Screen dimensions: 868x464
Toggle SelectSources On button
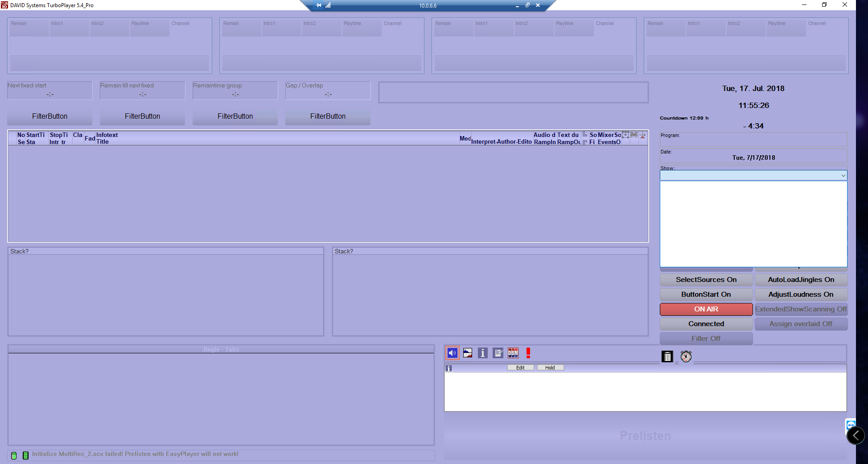click(x=706, y=280)
